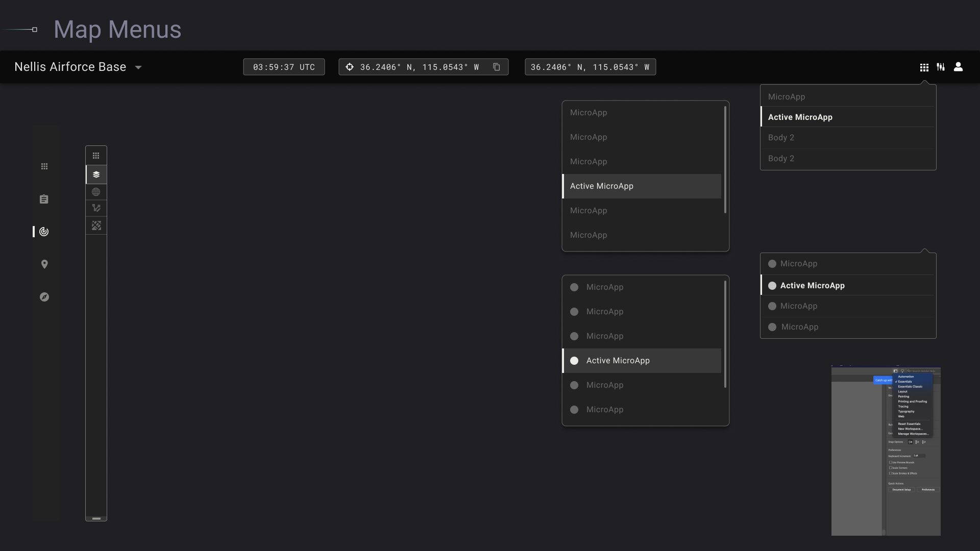Copy coordinates using copy button
This screenshot has width=980, height=551.
[497, 67]
